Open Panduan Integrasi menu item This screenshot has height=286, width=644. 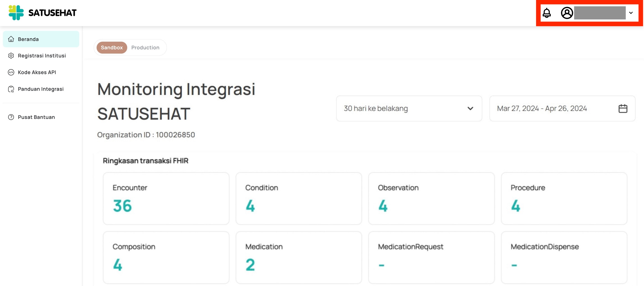(41, 89)
